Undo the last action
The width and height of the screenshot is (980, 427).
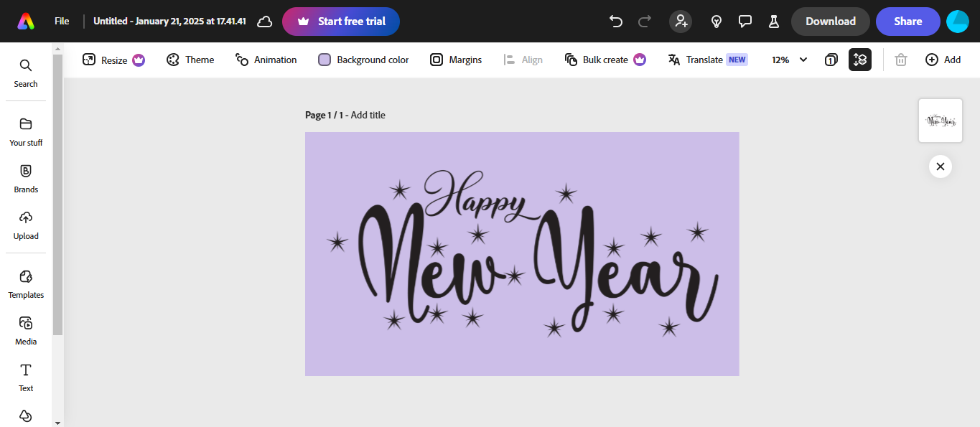(615, 22)
